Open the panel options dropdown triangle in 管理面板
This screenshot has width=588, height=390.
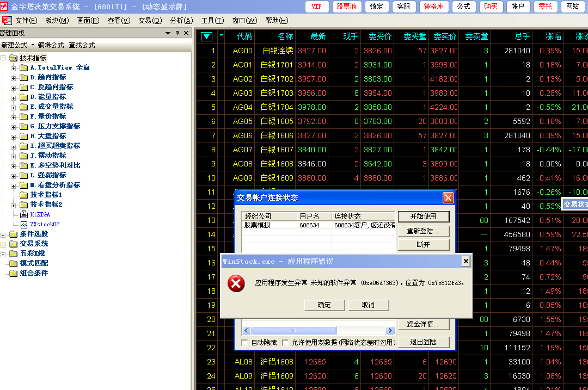coord(168,33)
